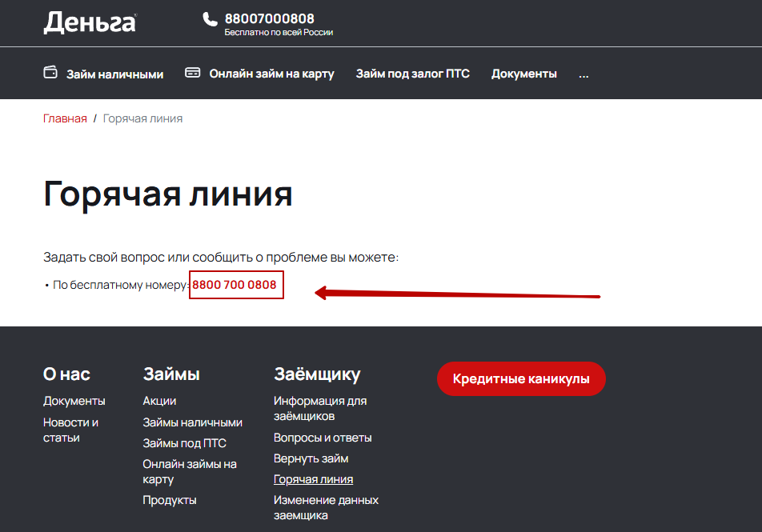
Task: Click Бесплатно по всей России text
Action: (279, 33)
